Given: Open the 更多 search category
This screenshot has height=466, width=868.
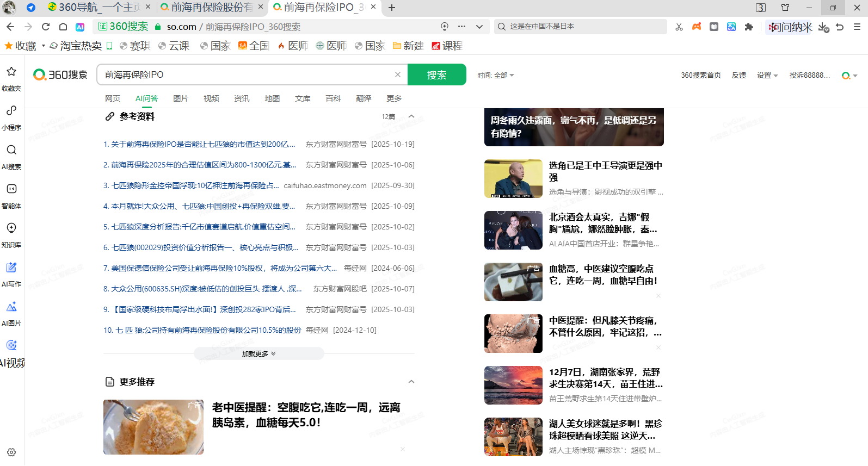Looking at the screenshot, I should click(394, 98).
